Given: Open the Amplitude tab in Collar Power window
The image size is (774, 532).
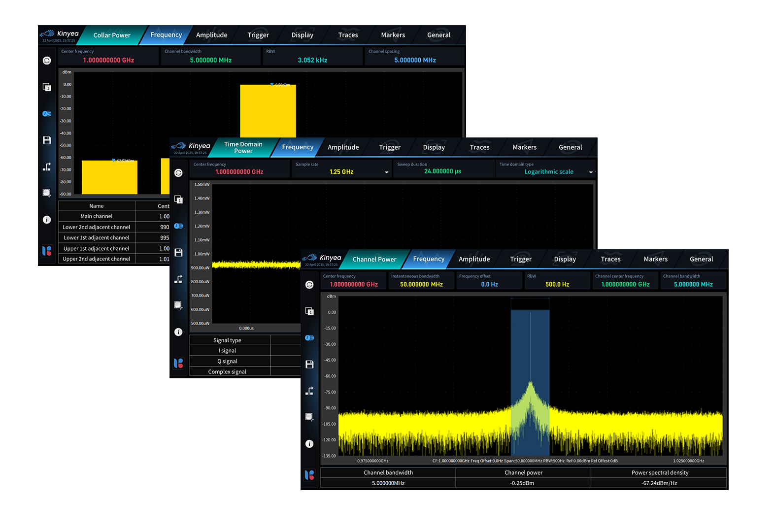Looking at the screenshot, I should coord(211,35).
